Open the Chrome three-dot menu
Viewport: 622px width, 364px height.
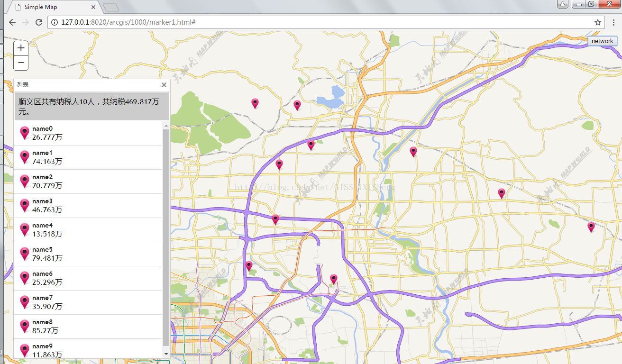[613, 22]
